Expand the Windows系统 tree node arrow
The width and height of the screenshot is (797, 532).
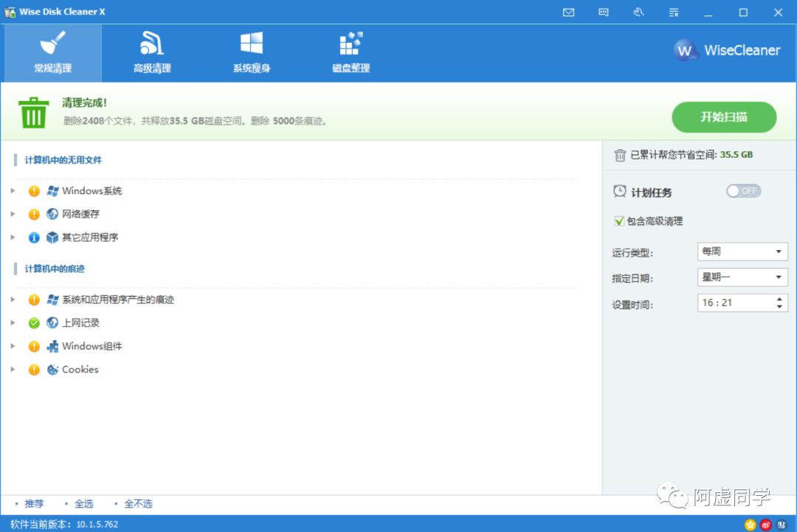tap(13, 191)
